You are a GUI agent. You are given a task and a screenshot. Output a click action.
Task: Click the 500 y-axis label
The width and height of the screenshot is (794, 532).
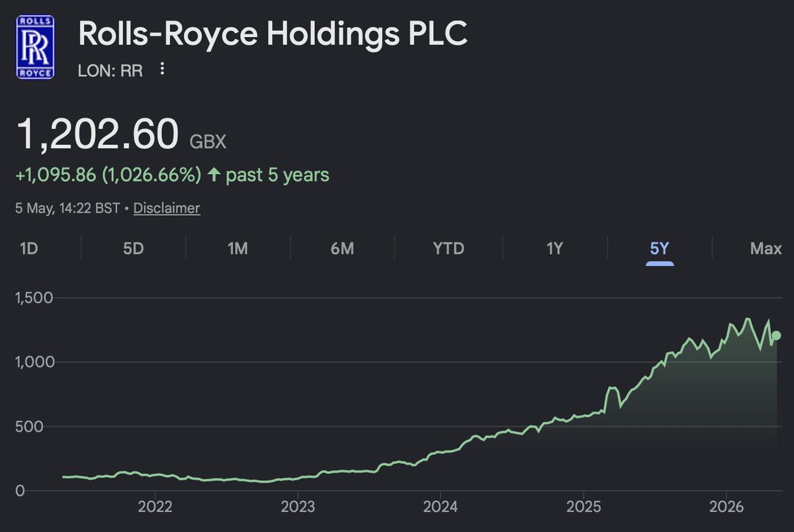[28, 426]
